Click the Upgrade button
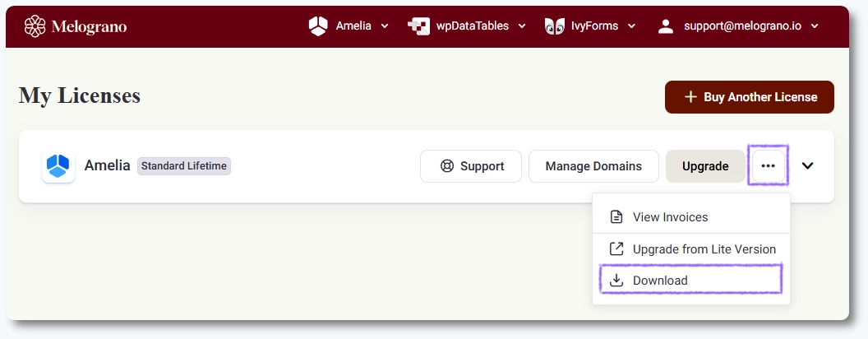The height and width of the screenshot is (339, 868). (705, 166)
